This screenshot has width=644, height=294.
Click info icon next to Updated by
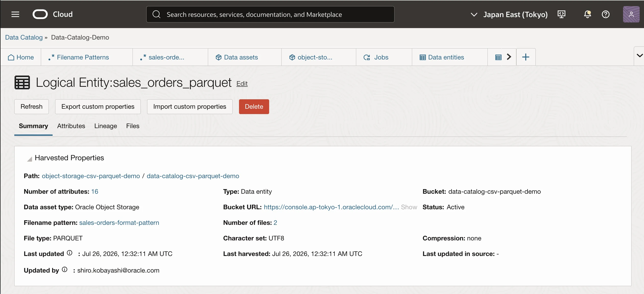(x=65, y=269)
